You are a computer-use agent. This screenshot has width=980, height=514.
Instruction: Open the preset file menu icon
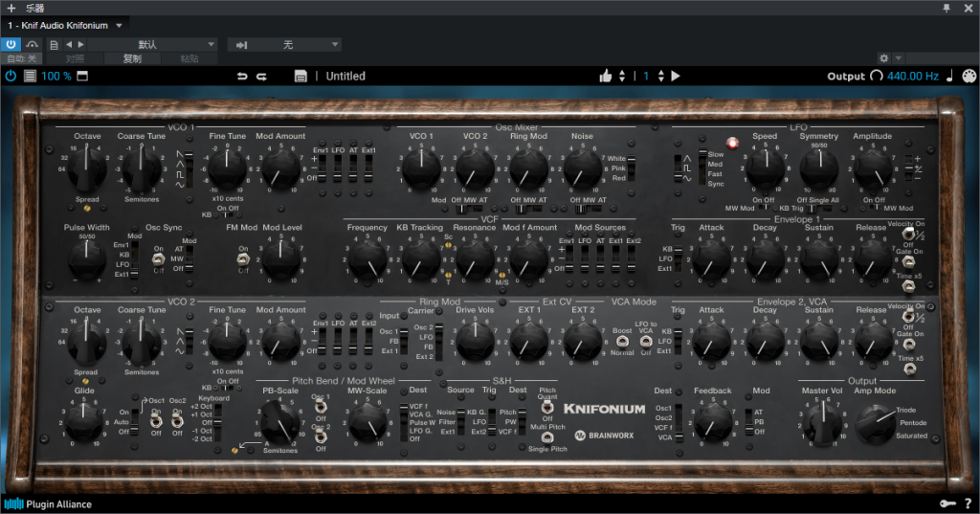tap(55, 44)
